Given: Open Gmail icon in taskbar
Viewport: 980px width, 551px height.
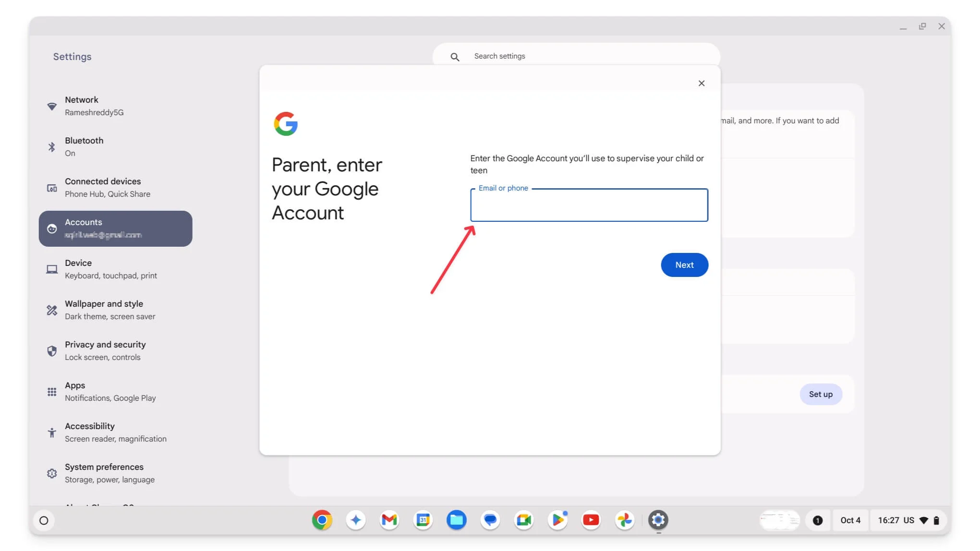Looking at the screenshot, I should [389, 519].
